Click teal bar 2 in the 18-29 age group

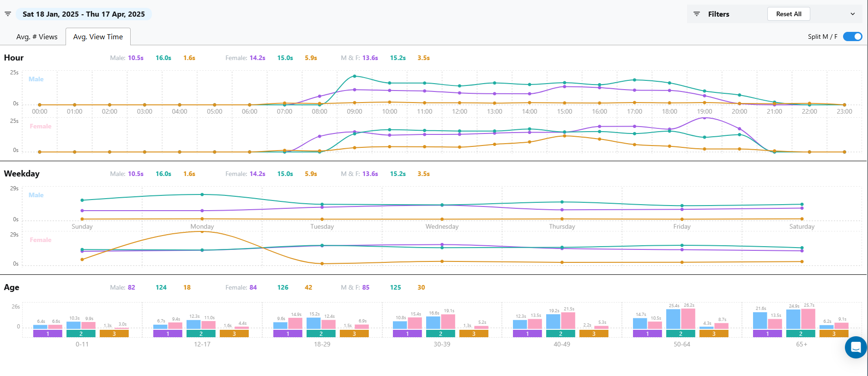click(321, 334)
